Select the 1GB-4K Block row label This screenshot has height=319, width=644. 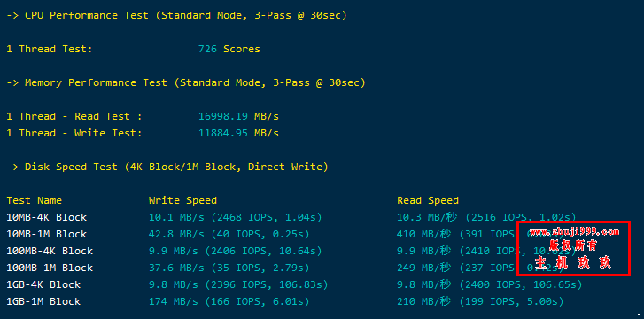[x=43, y=284]
